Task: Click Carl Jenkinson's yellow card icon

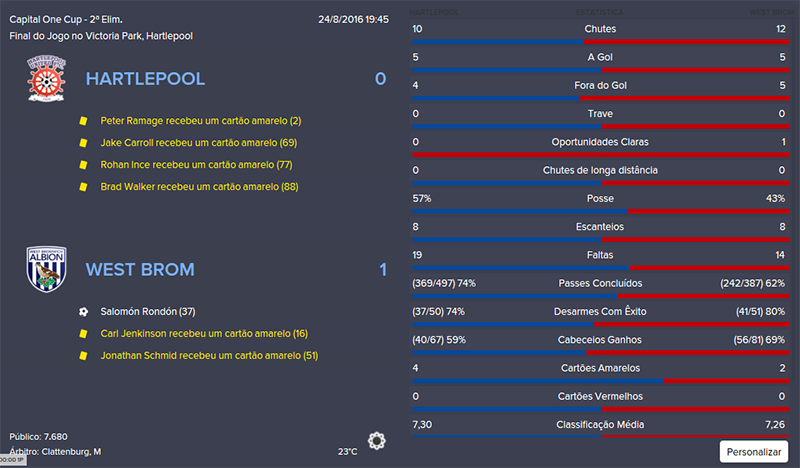Action: pos(83,333)
